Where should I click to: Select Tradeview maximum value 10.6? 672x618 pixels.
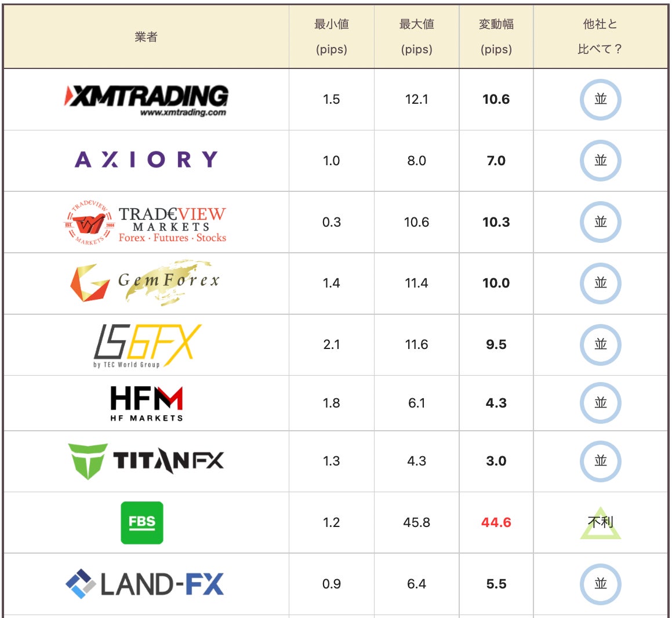[x=416, y=222]
